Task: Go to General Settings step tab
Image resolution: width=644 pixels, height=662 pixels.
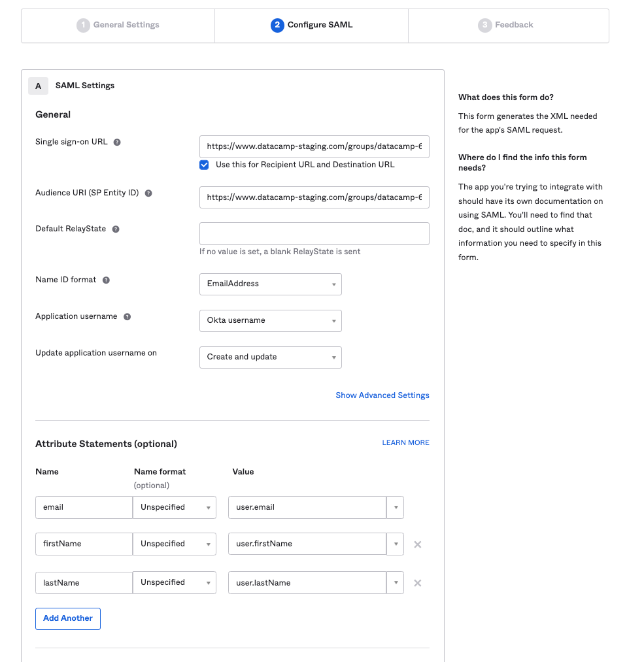Action: (118, 25)
